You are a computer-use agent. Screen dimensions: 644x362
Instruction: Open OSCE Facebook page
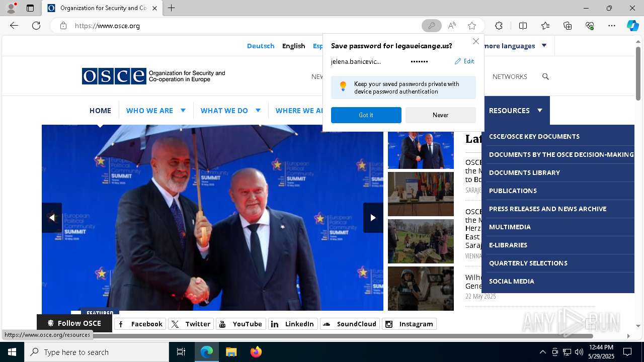point(140,324)
